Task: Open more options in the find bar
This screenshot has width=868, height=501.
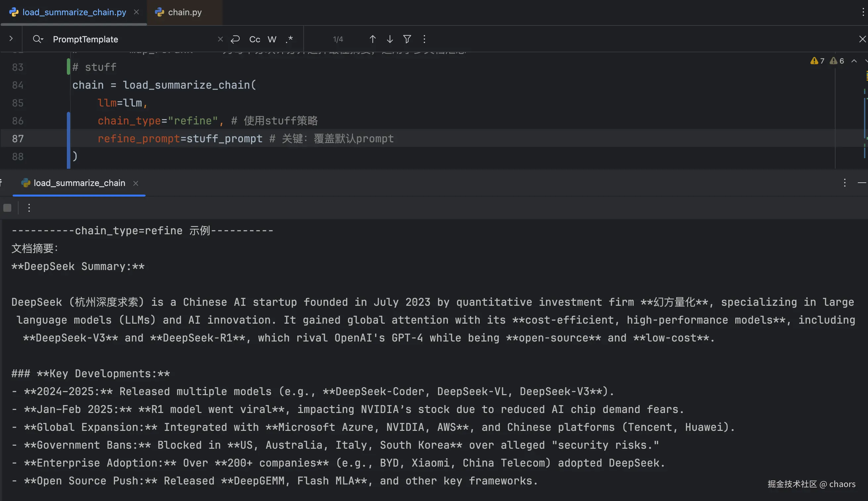Action: [424, 39]
